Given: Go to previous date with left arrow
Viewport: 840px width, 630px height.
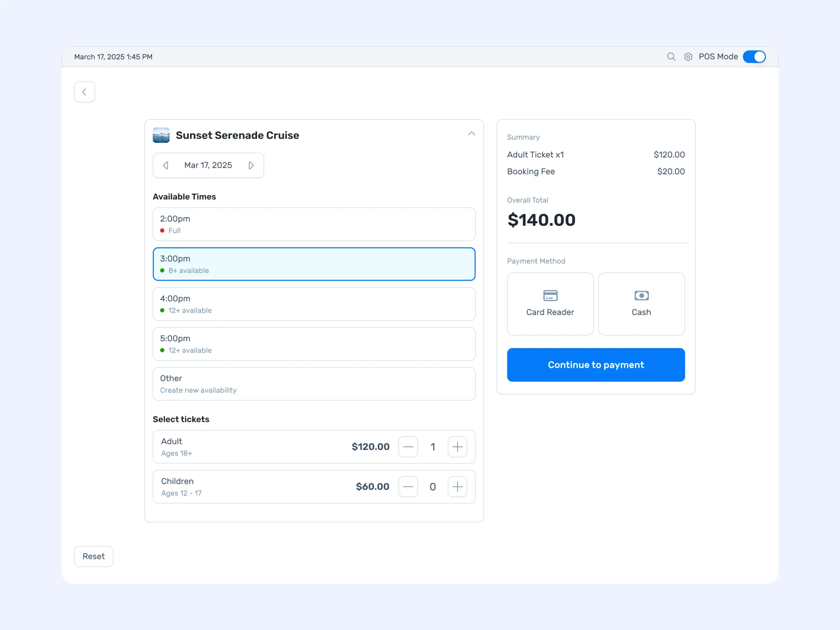Looking at the screenshot, I should point(166,165).
